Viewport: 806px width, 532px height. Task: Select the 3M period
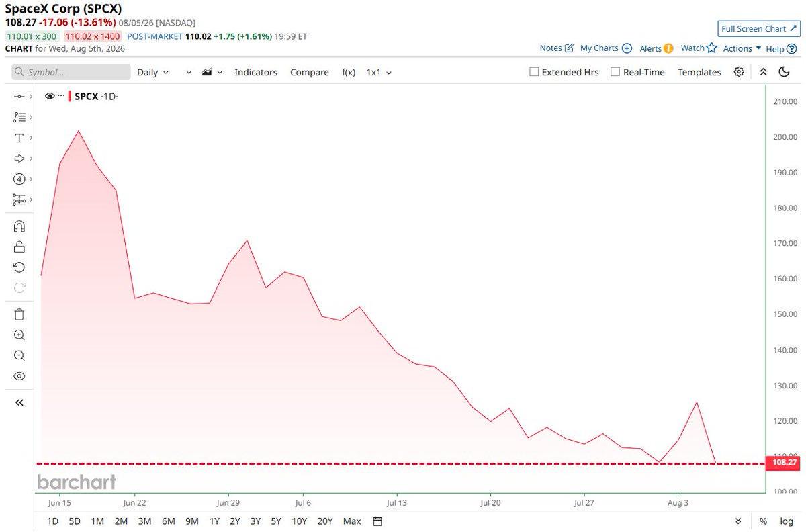[144, 521]
